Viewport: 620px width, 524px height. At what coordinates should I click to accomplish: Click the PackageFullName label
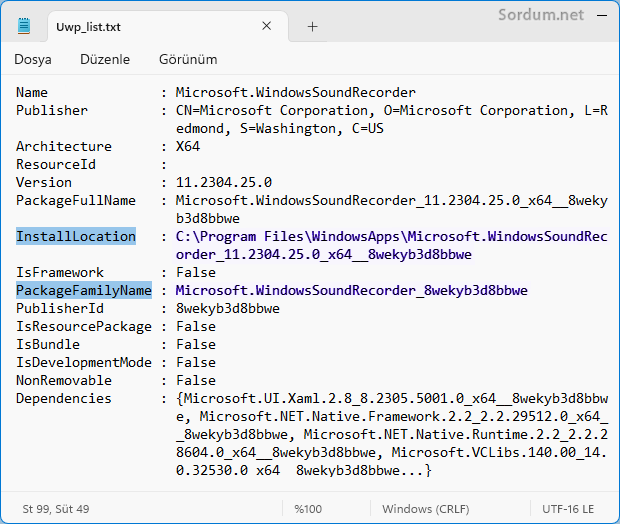click(76, 201)
